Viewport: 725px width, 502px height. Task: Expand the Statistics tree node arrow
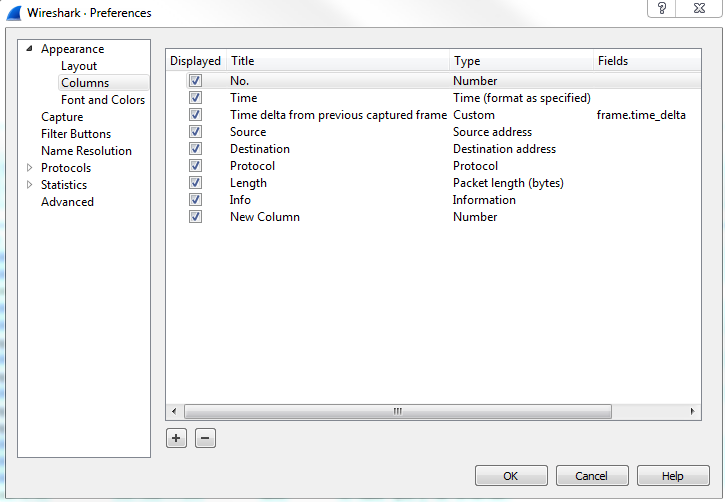click(30, 184)
